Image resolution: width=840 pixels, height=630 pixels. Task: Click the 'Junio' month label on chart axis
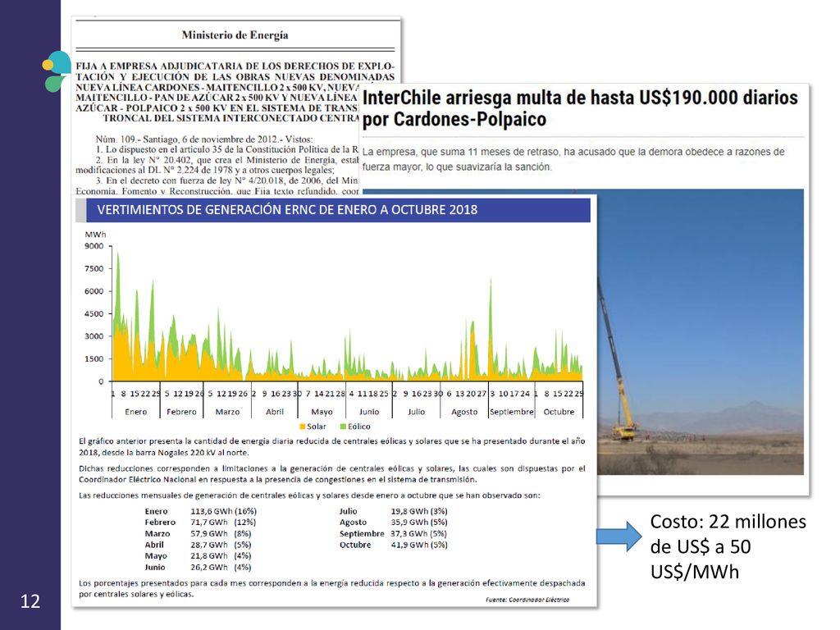[369, 412]
